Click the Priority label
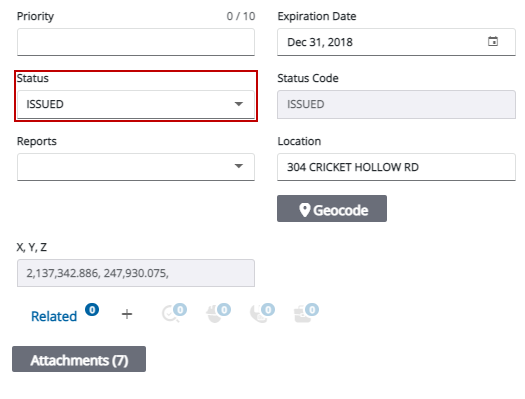525x399 pixels. tap(35, 16)
